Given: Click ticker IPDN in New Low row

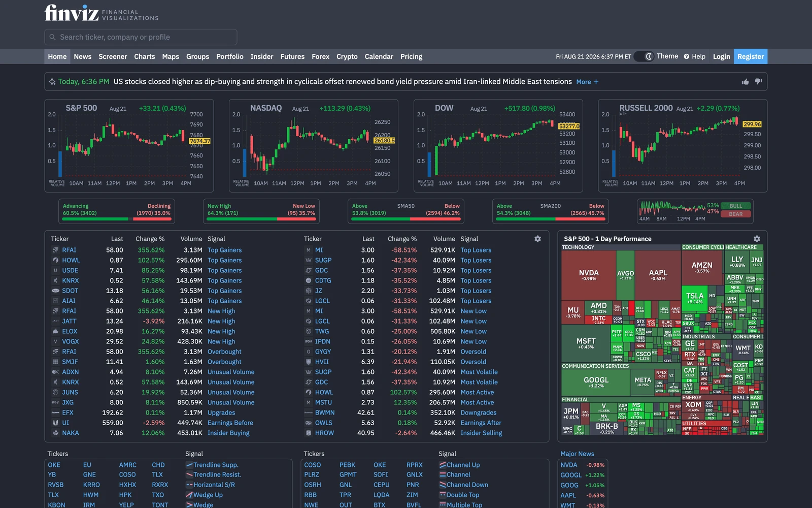Looking at the screenshot, I should (323, 341).
